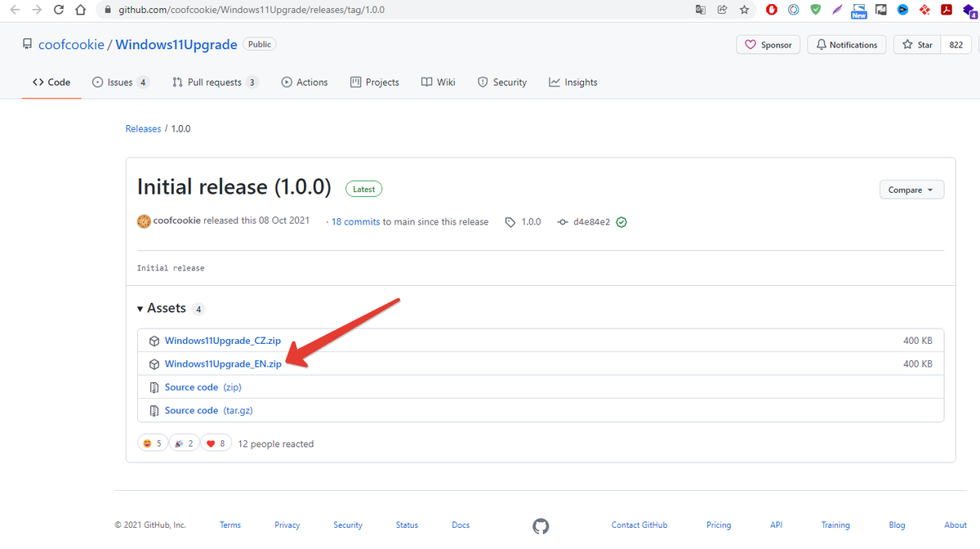Star the repository
Image resolution: width=980 pixels, height=549 pixels.
click(x=917, y=45)
